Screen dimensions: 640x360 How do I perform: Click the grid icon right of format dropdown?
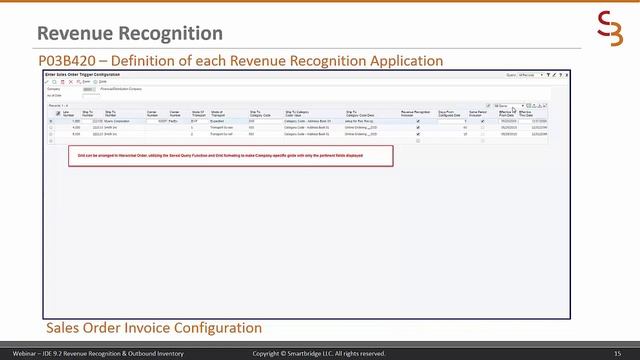[x=529, y=106]
